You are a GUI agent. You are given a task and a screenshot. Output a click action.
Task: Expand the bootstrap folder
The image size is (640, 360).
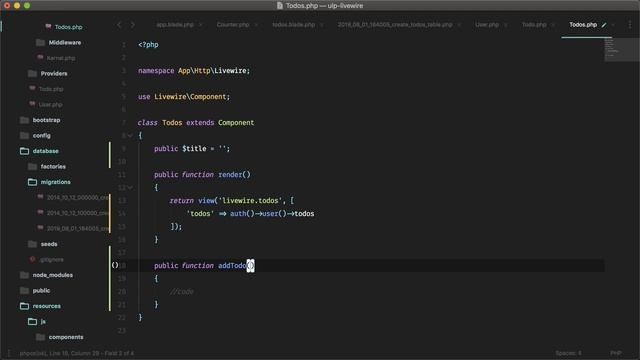tap(46, 120)
